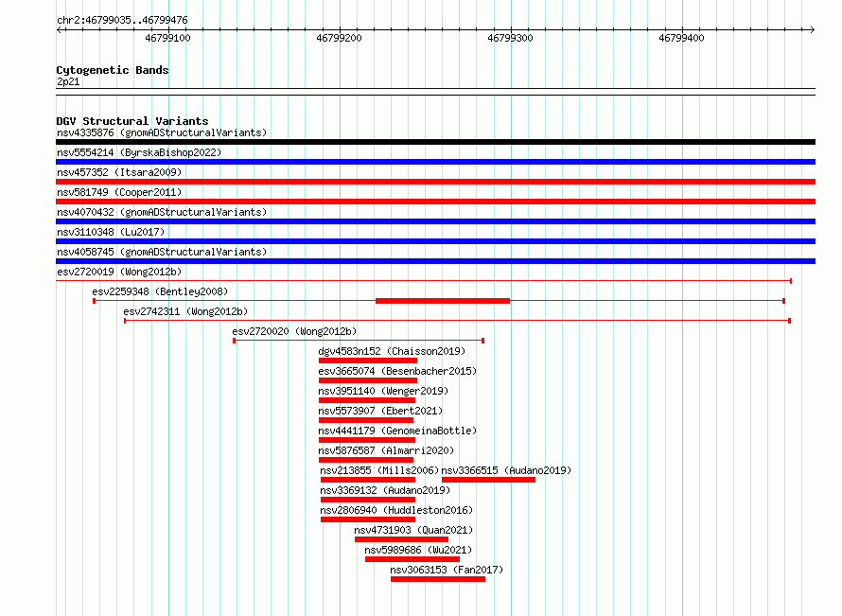Click the red nsv4731903 variant bar

402,539
